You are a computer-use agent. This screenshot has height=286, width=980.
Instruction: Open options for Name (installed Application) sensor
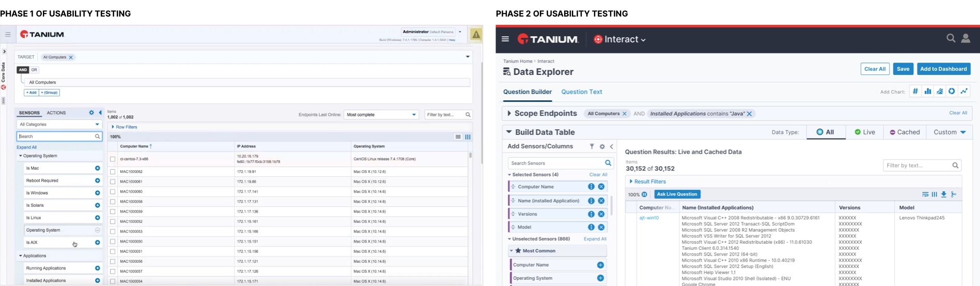tap(591, 201)
